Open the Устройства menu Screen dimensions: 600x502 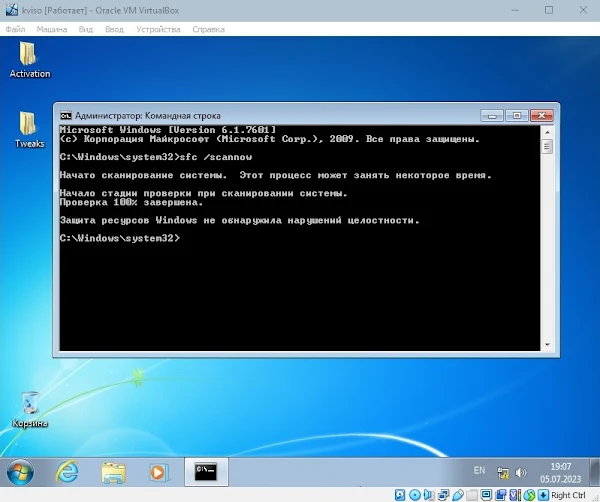[158, 29]
